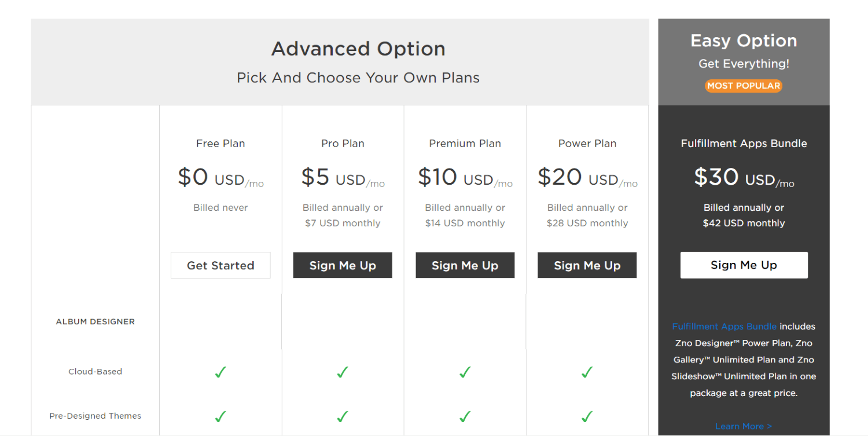The width and height of the screenshot is (868, 436).
Task: Click Pro Plan Cloud-Based checkmark
Action: [343, 372]
